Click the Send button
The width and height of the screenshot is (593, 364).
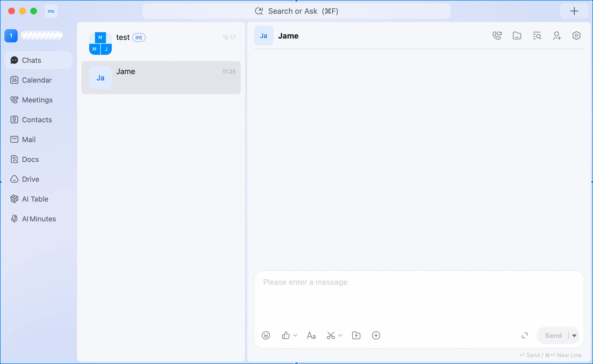pyautogui.click(x=553, y=336)
